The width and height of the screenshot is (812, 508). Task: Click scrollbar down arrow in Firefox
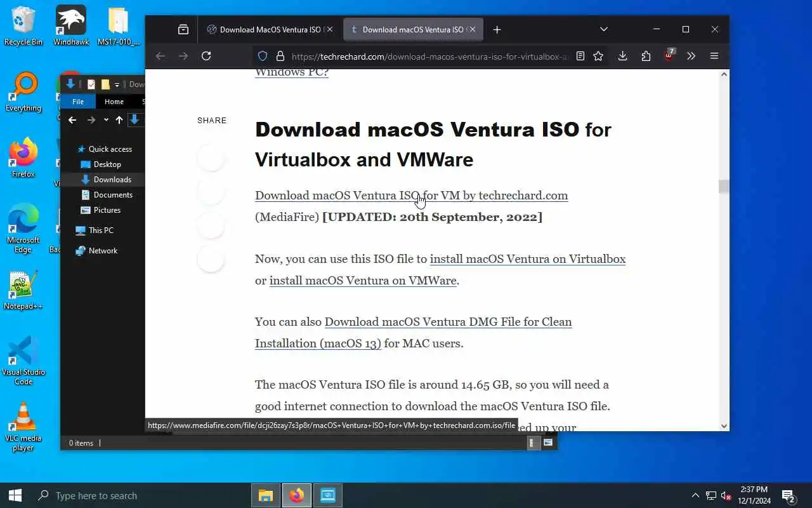[723, 426]
